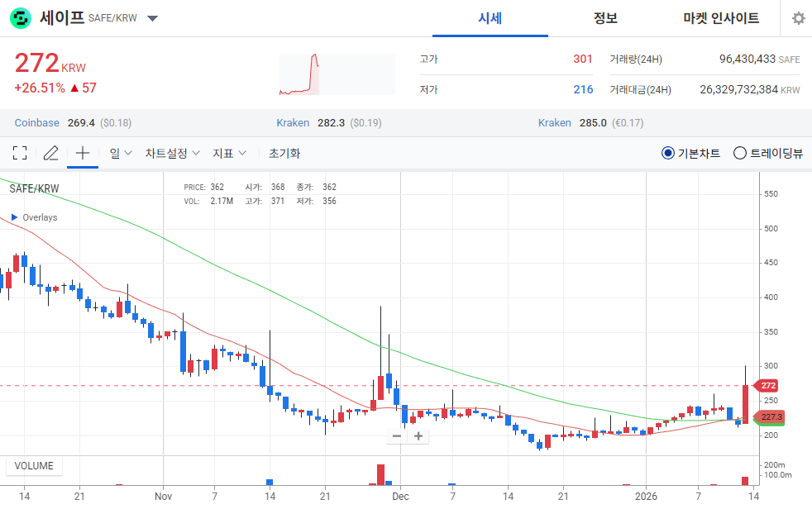Click the plus icon to add chart element
812x509 pixels.
click(x=82, y=153)
